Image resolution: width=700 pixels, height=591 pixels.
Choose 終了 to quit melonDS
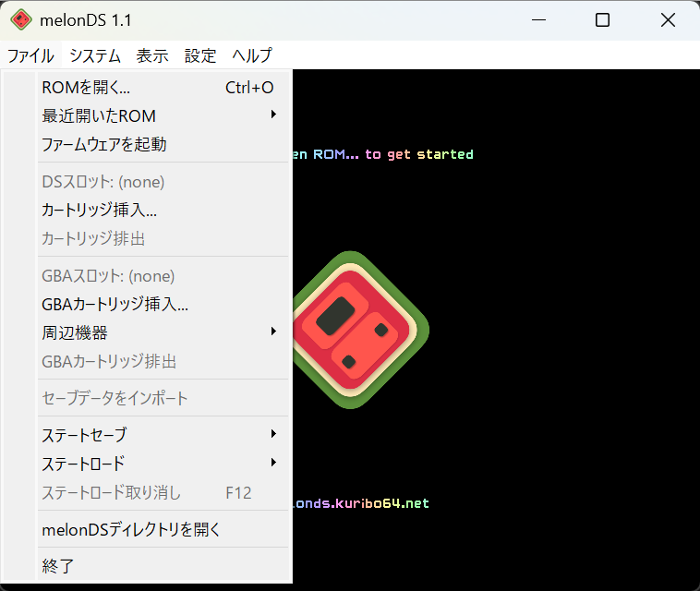(x=58, y=565)
